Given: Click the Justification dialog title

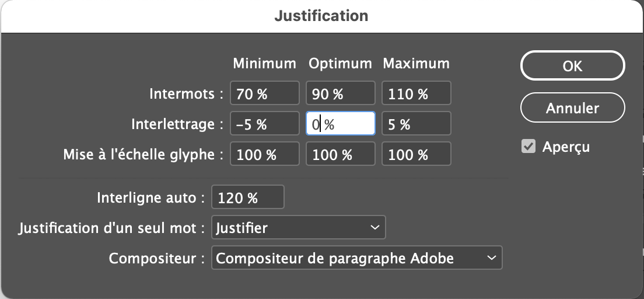Looking at the screenshot, I should coord(321,16).
